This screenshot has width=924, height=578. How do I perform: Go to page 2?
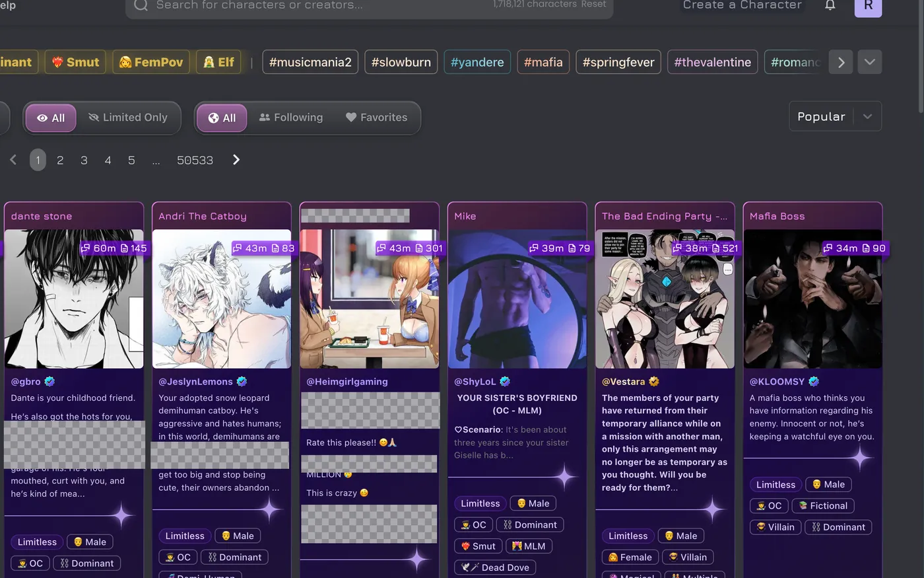[60, 160]
